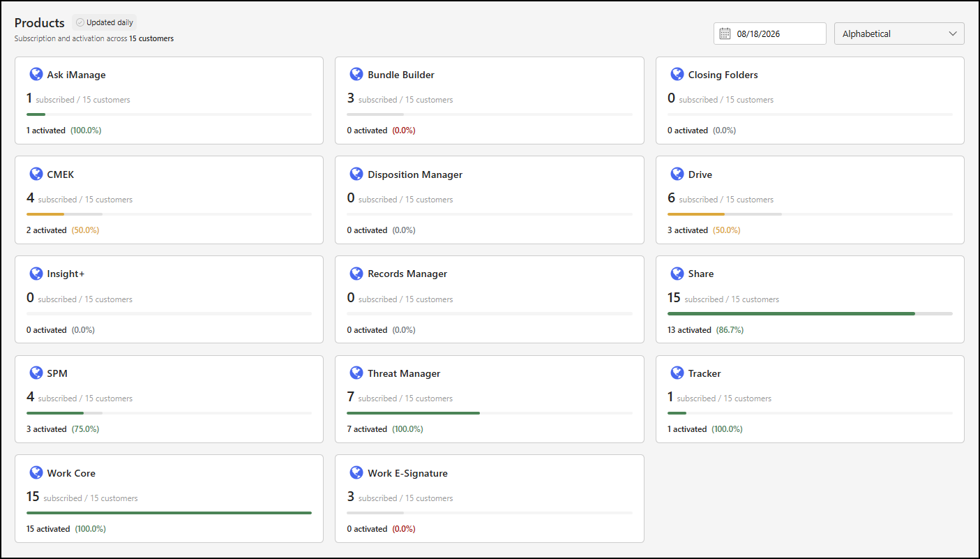Click the red 0.0% on Bundle Builder card
Viewport: 980px width, 559px height.
coord(404,131)
